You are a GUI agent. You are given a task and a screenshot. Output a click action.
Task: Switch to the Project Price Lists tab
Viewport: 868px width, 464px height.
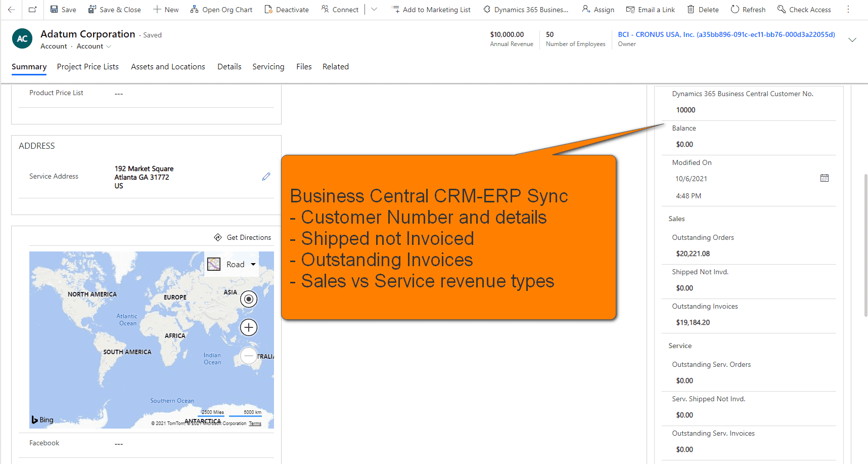(88, 67)
